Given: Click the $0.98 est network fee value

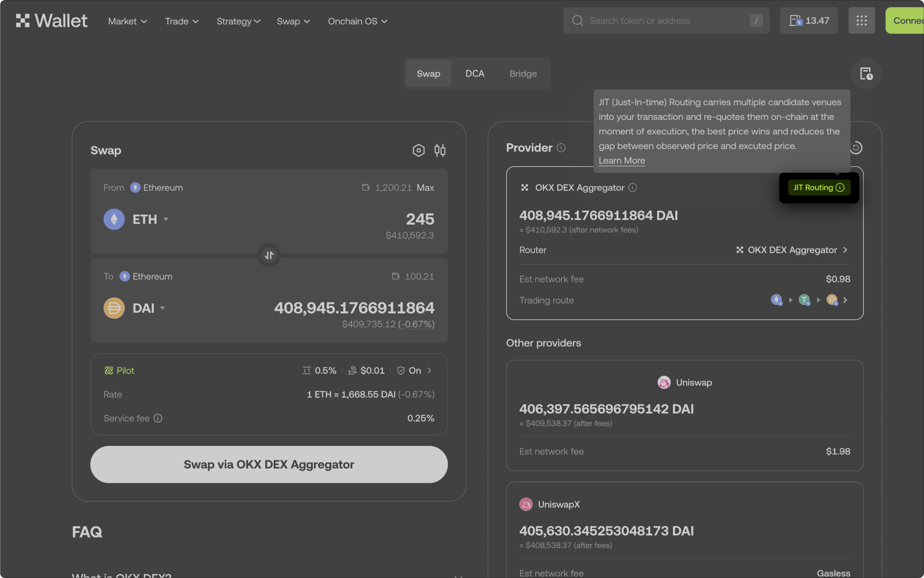Looking at the screenshot, I should (x=838, y=279).
